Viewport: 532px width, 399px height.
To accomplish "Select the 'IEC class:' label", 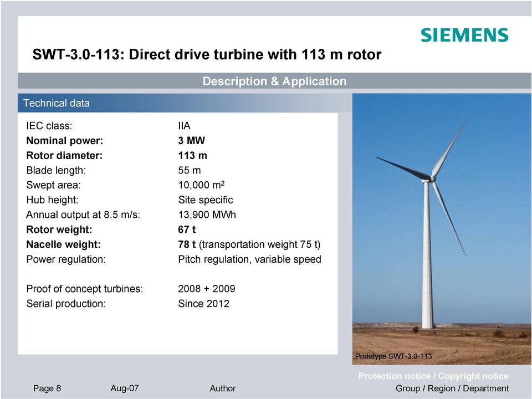I will tap(49, 126).
